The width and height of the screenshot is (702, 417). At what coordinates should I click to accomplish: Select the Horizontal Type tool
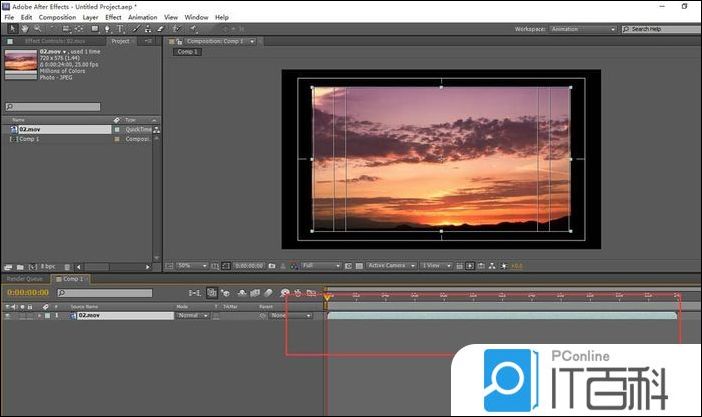pos(120,29)
